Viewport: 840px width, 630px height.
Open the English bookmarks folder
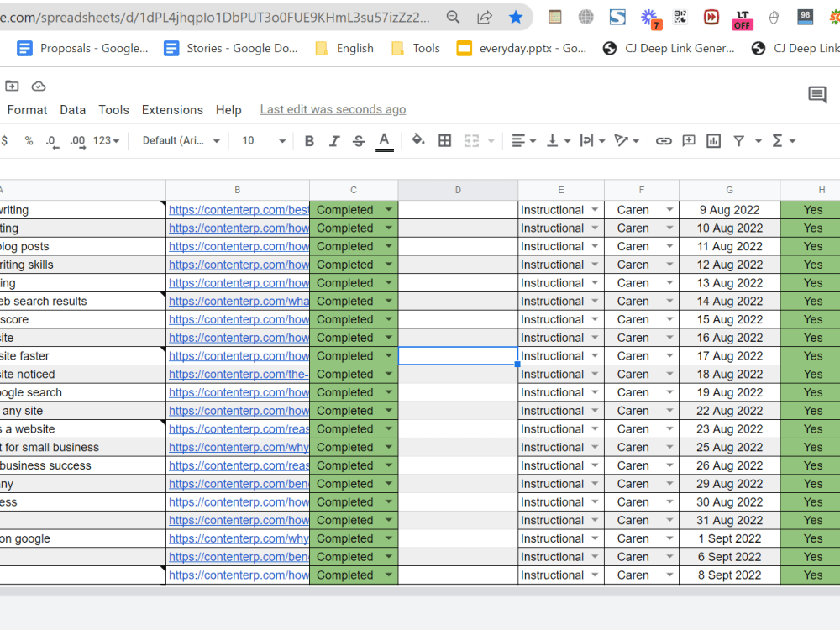pos(345,48)
